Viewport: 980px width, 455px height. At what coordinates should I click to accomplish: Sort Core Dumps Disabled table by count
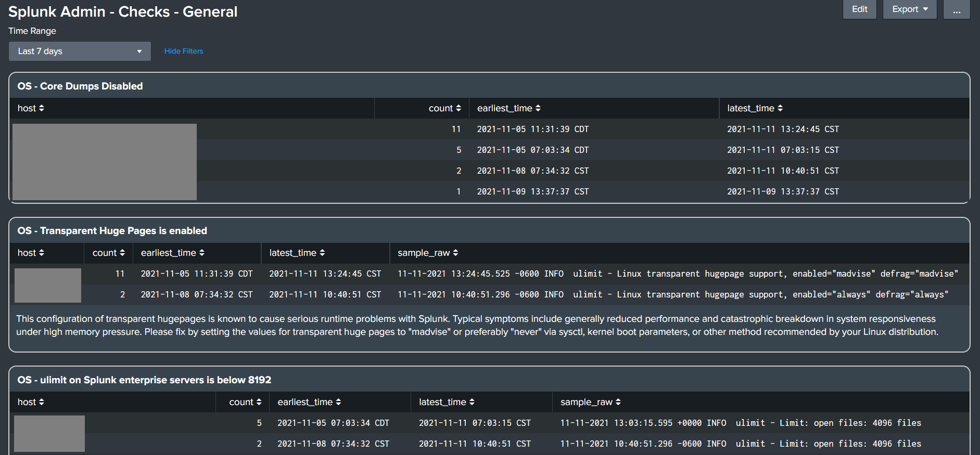point(444,108)
